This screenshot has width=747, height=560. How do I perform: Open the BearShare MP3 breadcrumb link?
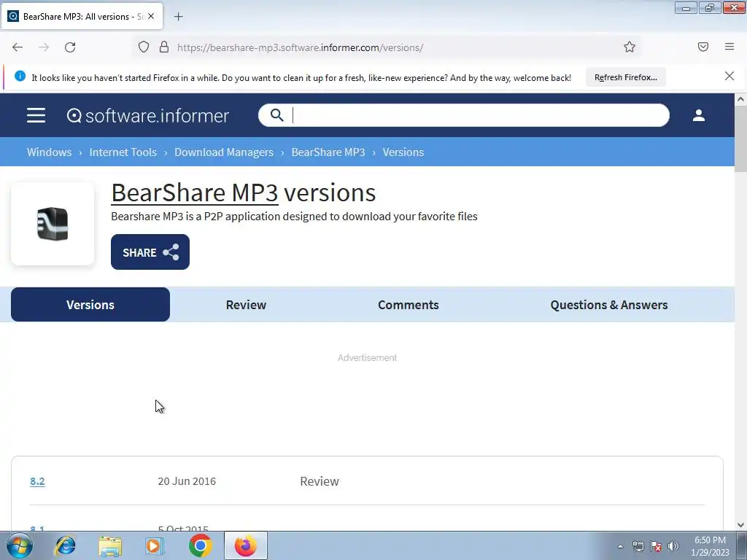[x=328, y=152]
